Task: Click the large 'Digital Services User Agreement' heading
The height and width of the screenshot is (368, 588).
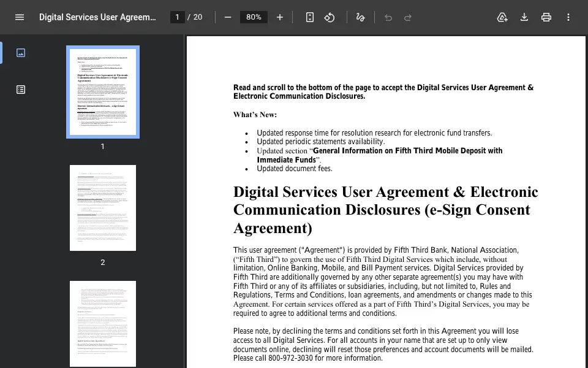Action: (x=385, y=210)
